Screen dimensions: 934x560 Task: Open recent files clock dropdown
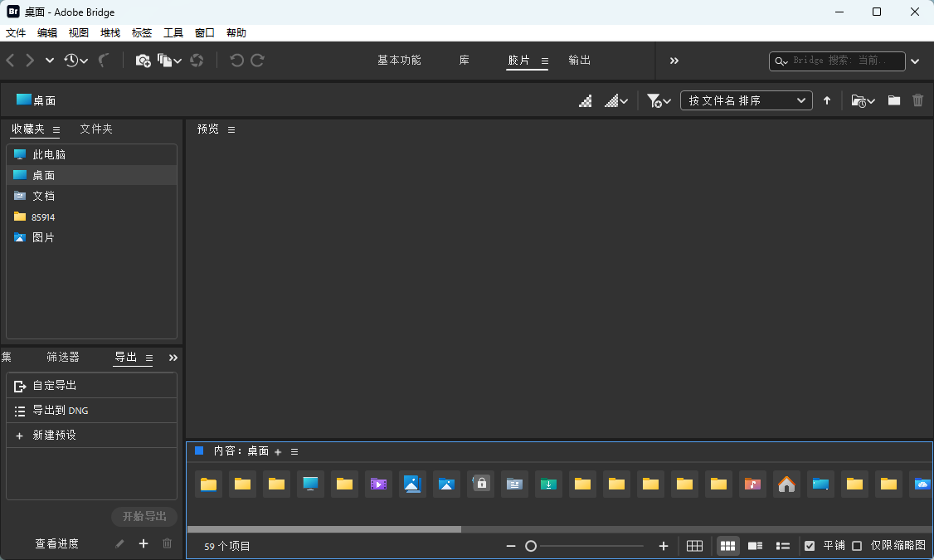coord(75,61)
